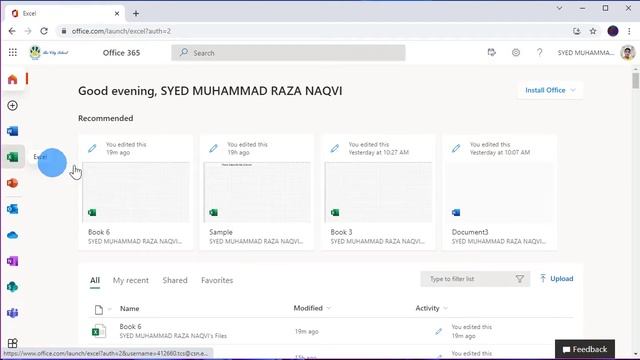Click the Search box
Image resolution: width=640 pixels, height=360 pixels.
point(288,53)
